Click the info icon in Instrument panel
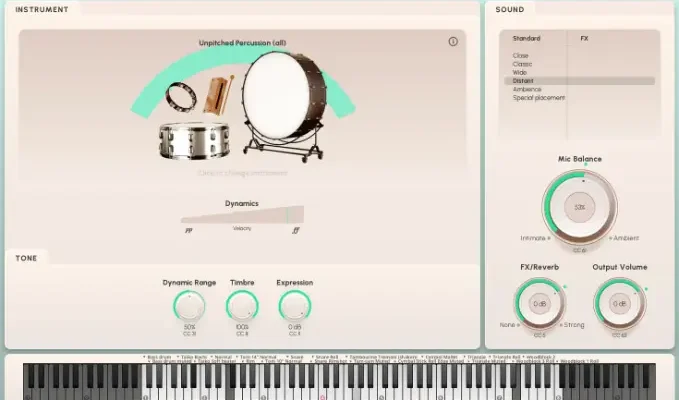 453,42
